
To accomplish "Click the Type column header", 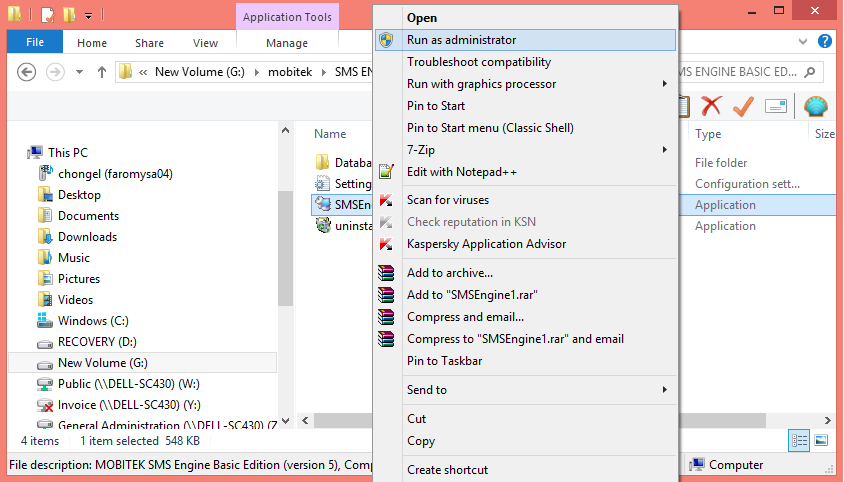I will point(708,134).
